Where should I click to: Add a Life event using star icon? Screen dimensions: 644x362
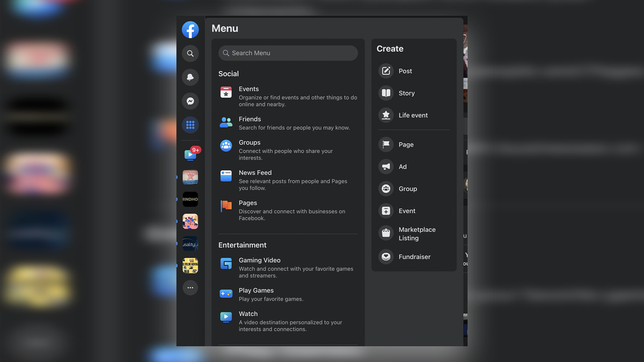pos(386,115)
